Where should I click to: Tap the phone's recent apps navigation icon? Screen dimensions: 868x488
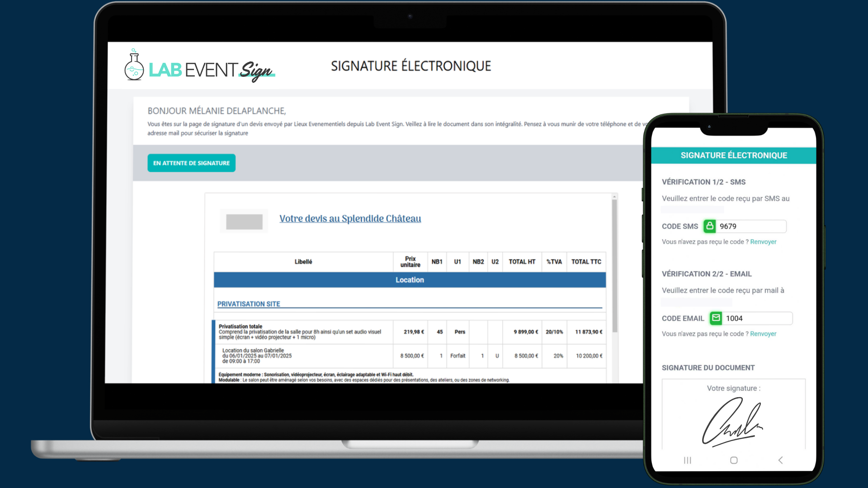click(687, 460)
